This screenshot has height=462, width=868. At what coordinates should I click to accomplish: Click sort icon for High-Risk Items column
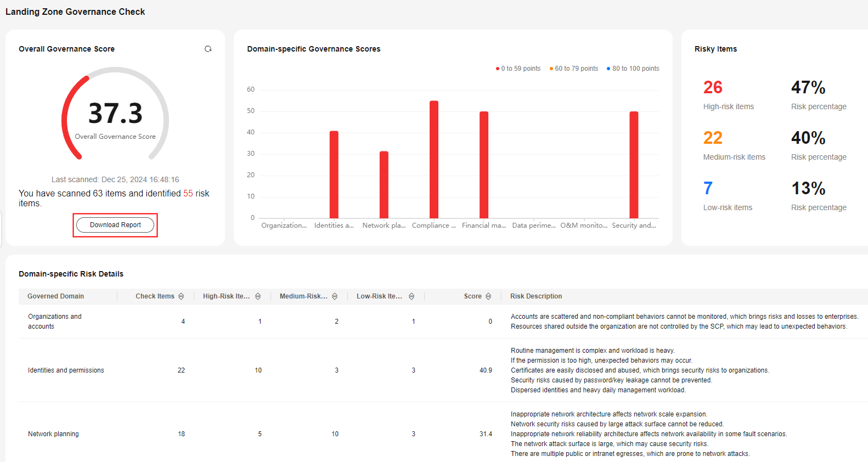coord(258,296)
